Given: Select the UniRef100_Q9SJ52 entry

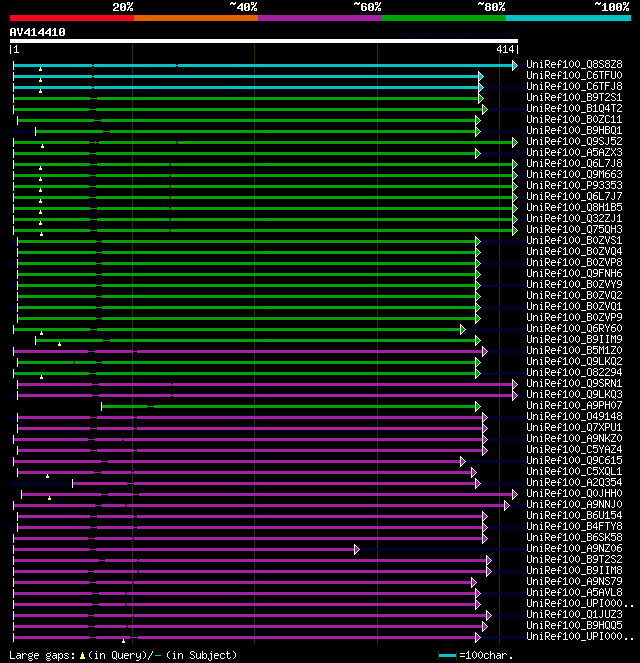Looking at the screenshot, I should (574, 141).
